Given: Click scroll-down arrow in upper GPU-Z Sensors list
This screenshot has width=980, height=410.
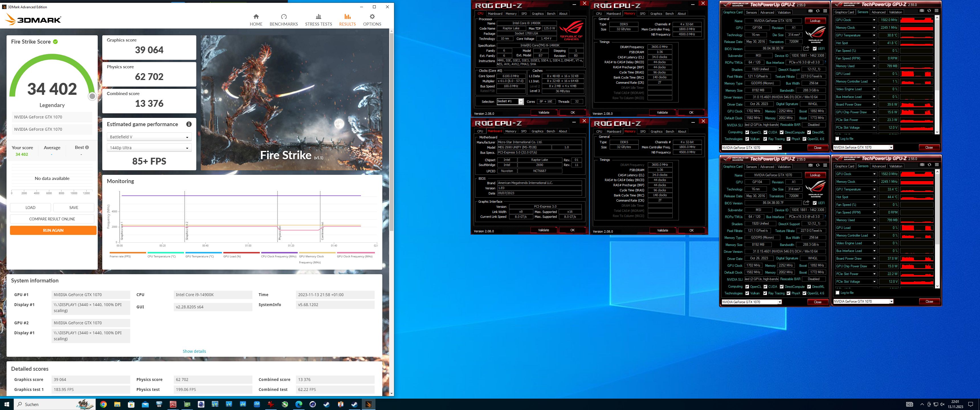Looking at the screenshot, I should [937, 132].
